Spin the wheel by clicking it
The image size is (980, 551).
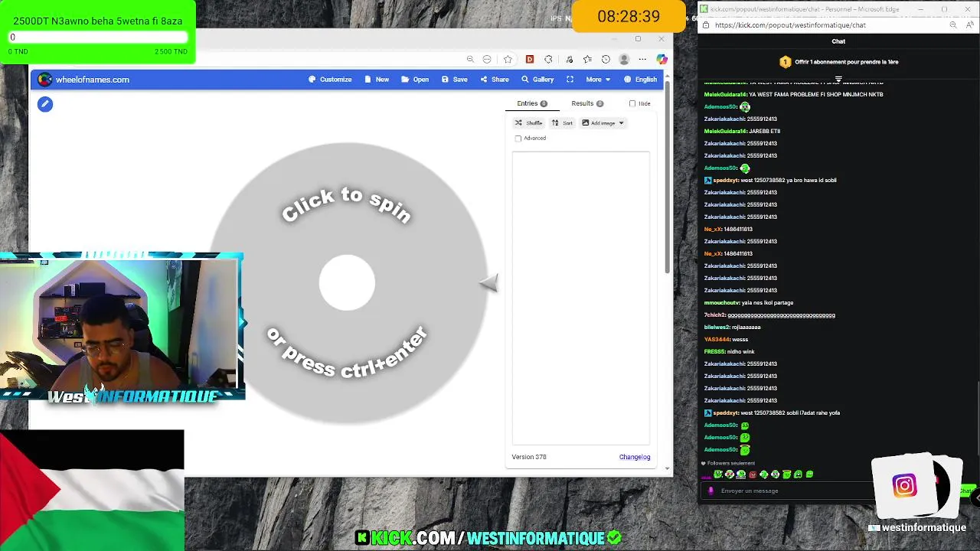coord(347,282)
